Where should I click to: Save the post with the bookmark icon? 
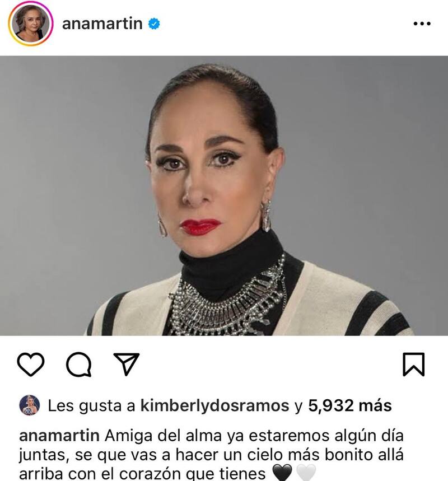pyautogui.click(x=414, y=365)
